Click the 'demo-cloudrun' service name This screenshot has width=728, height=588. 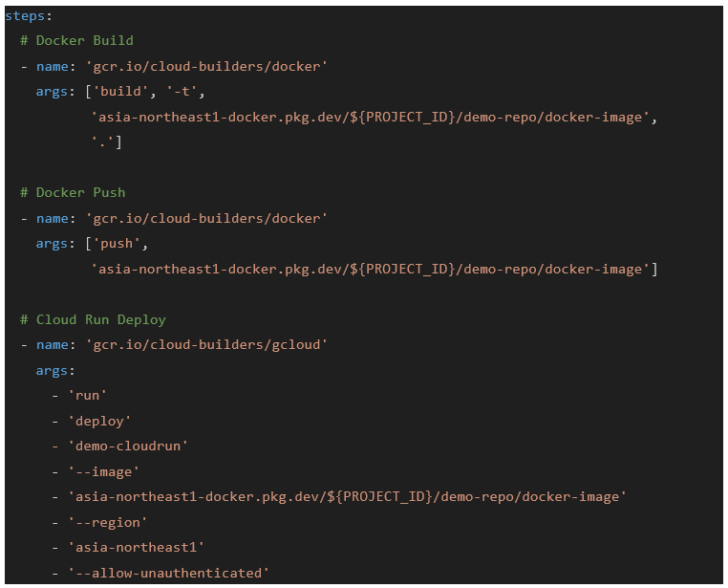tap(128, 446)
